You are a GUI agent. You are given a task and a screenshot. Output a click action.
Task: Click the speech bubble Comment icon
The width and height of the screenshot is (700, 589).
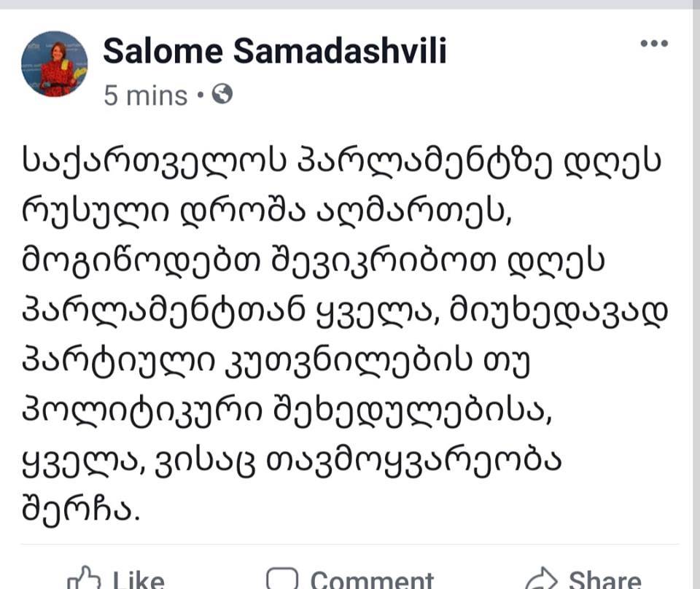[x=281, y=578]
